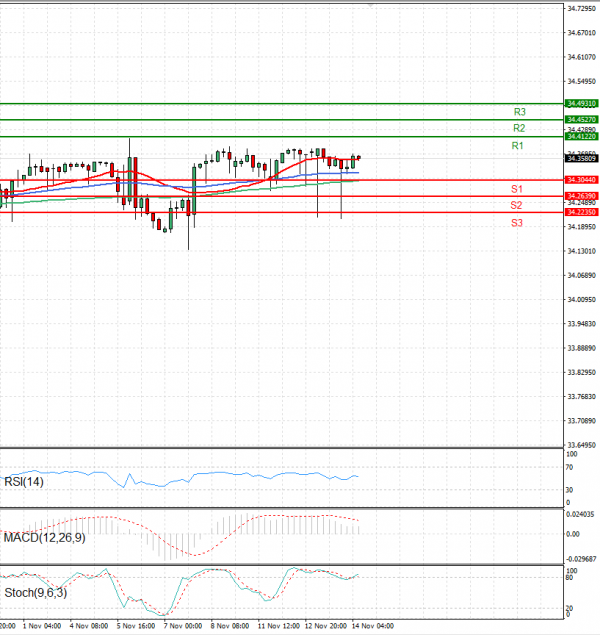Click the 11 Nov 12:00 time label
This screenshot has height=635, width=600.
pos(279,626)
